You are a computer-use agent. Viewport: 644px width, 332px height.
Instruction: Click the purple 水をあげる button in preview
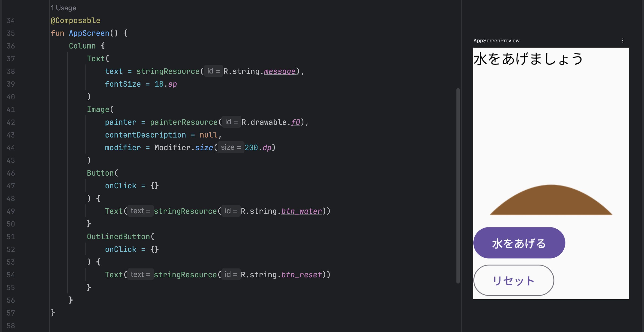[519, 243]
